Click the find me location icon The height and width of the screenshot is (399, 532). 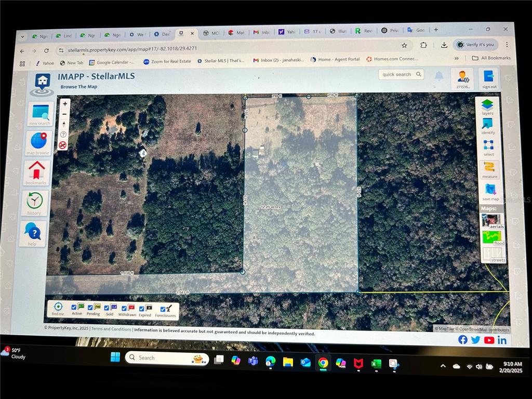tap(58, 308)
